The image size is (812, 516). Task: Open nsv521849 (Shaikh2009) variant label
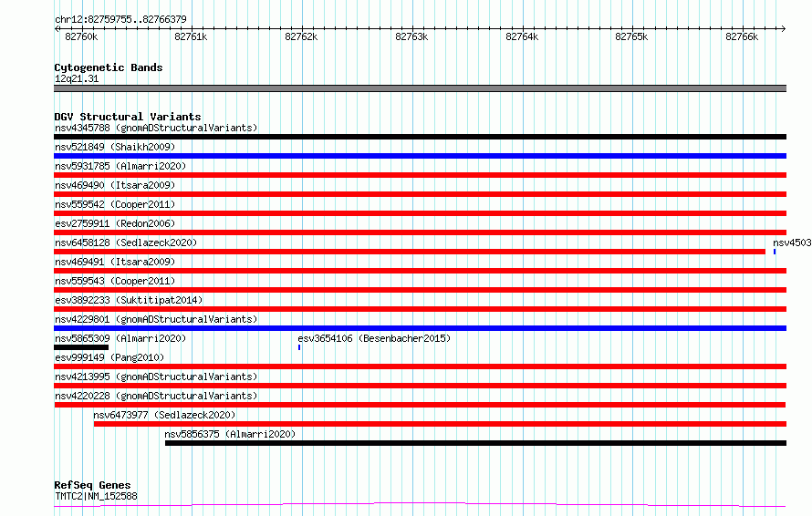[115, 147]
